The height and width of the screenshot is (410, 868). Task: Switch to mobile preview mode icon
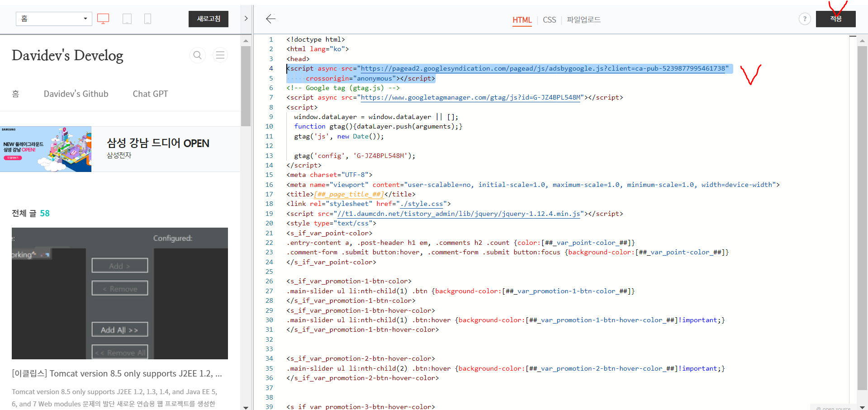(x=147, y=19)
